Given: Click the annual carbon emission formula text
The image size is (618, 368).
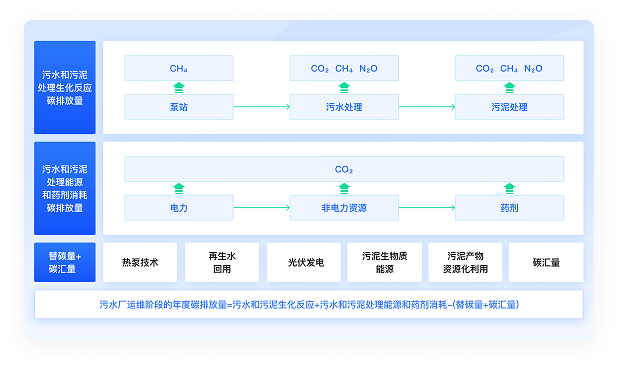Looking at the screenshot, I should (x=309, y=305).
